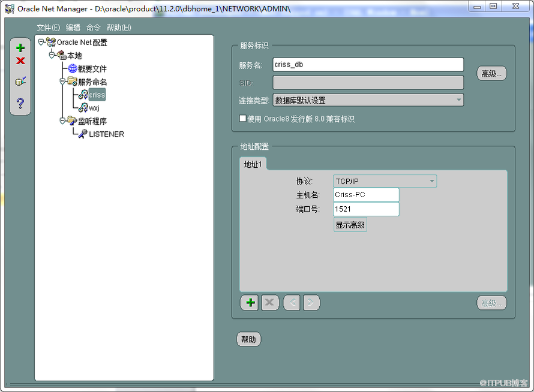The height and width of the screenshot is (392, 534).
Task: Add address with green plus button
Action: [x=250, y=303]
